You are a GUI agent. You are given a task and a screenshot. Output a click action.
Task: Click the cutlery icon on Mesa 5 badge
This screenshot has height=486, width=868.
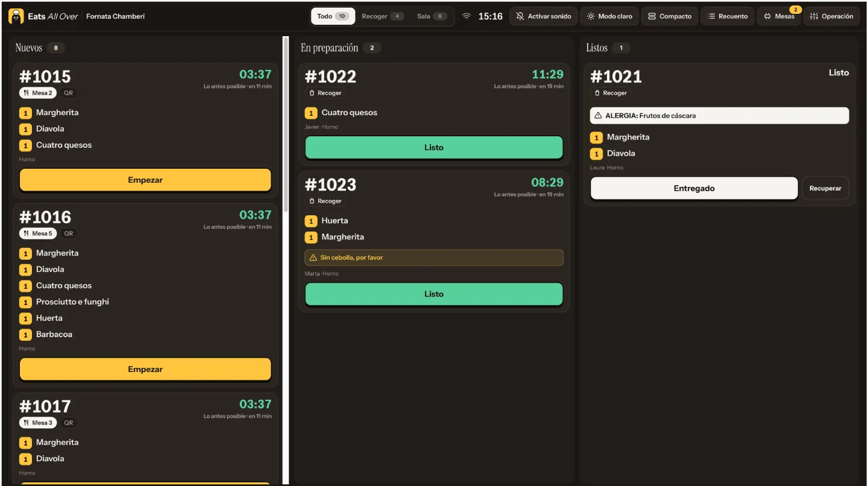point(27,233)
